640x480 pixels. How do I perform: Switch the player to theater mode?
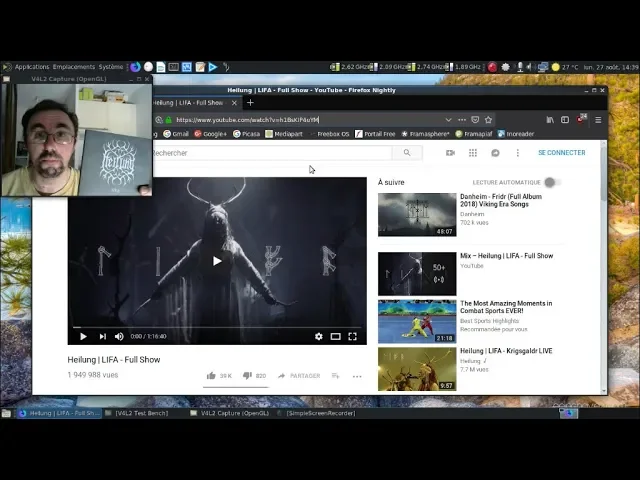click(336, 336)
